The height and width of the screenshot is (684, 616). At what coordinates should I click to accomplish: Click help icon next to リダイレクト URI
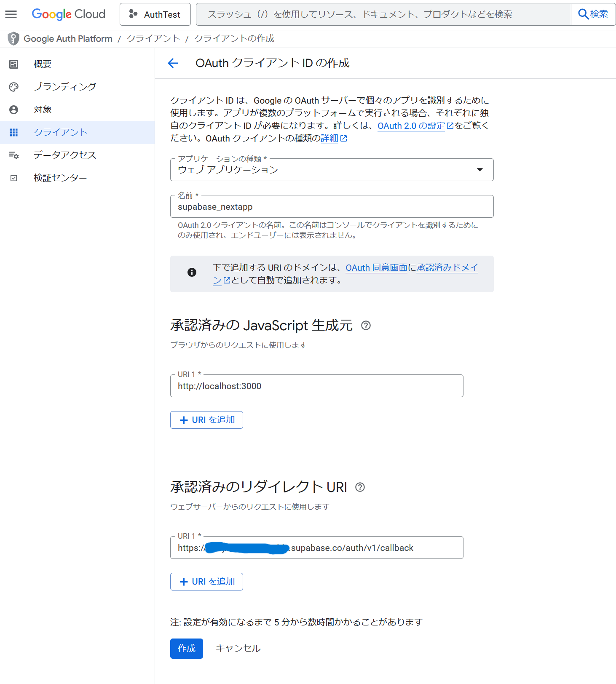click(x=360, y=487)
